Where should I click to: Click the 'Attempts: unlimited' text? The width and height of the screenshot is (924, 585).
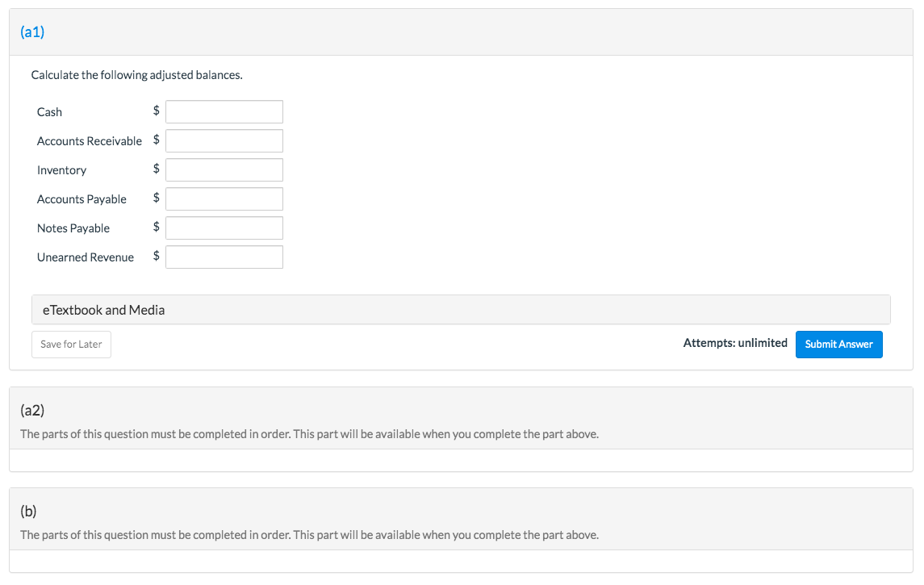pos(735,343)
